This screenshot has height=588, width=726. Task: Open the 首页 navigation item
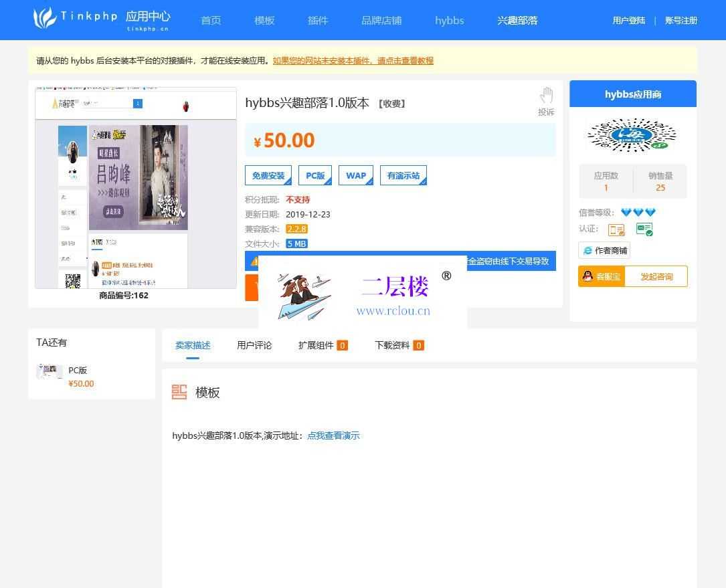(211, 20)
